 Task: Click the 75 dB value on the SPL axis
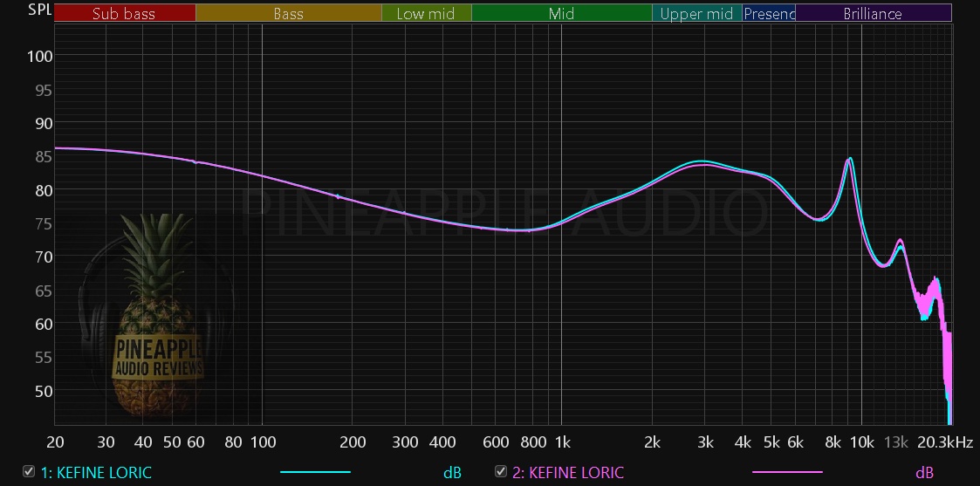point(43,224)
